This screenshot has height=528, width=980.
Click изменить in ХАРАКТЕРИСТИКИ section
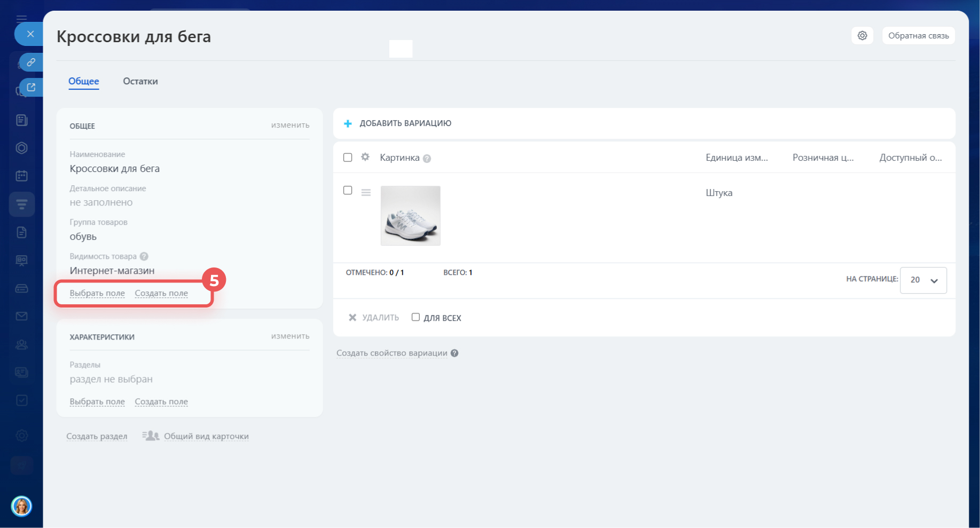(290, 336)
